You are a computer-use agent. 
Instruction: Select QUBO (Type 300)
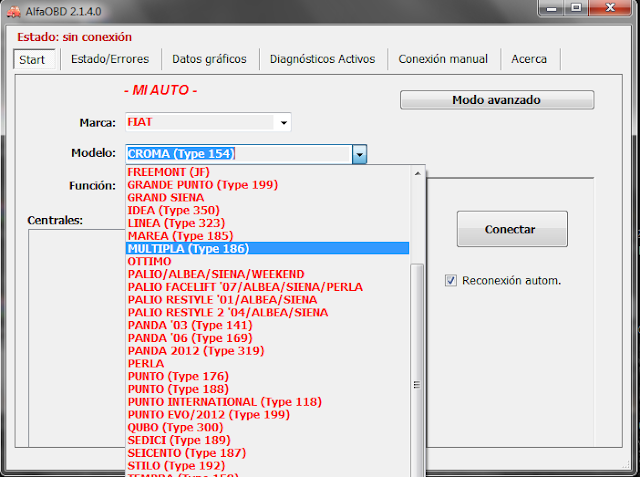[x=267, y=428]
